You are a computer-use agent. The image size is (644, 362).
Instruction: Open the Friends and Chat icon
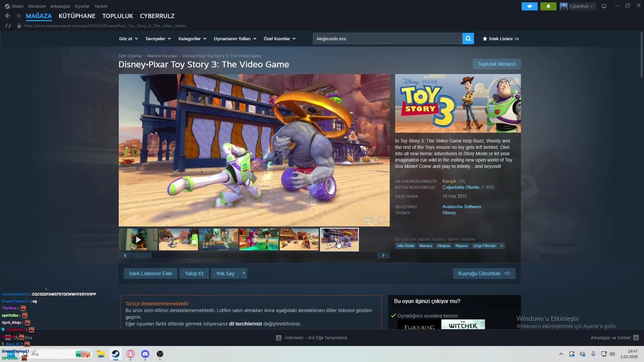[x=635, y=338]
